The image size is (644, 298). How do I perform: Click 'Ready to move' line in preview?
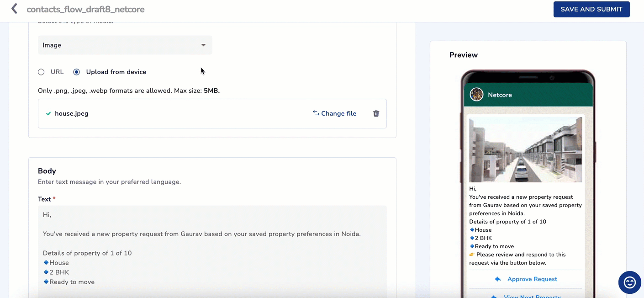491,246
